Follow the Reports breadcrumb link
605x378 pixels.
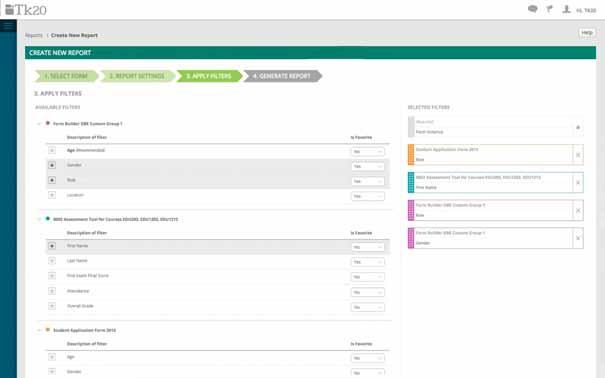[x=34, y=35]
